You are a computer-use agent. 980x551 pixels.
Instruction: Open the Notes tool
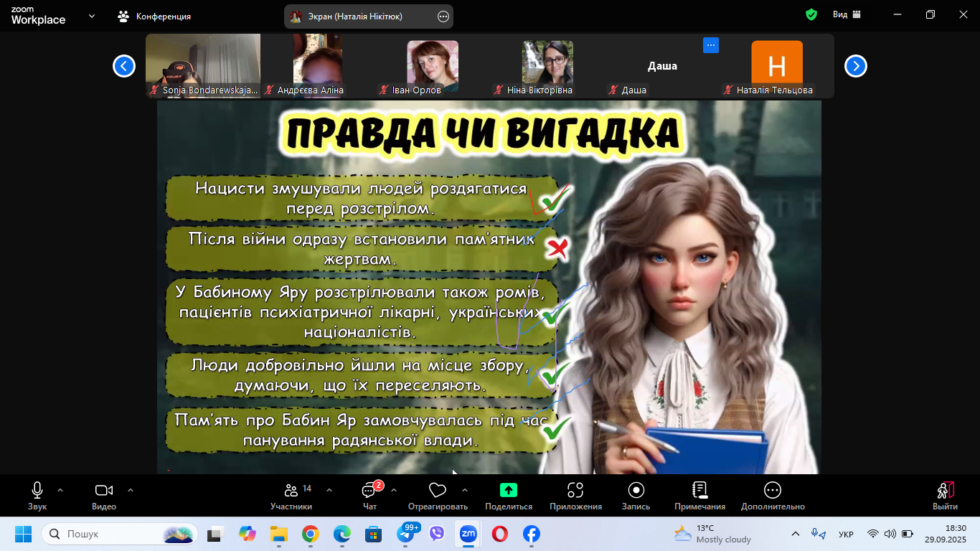click(x=699, y=491)
